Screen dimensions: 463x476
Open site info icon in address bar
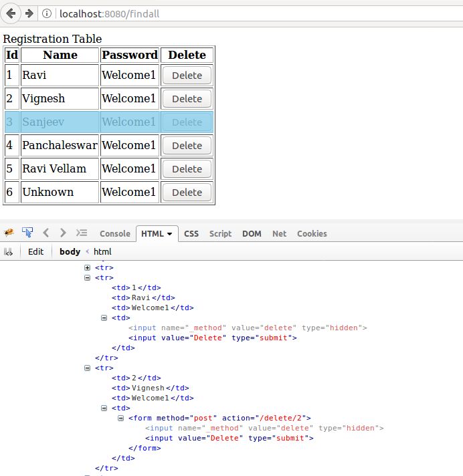[47, 13]
